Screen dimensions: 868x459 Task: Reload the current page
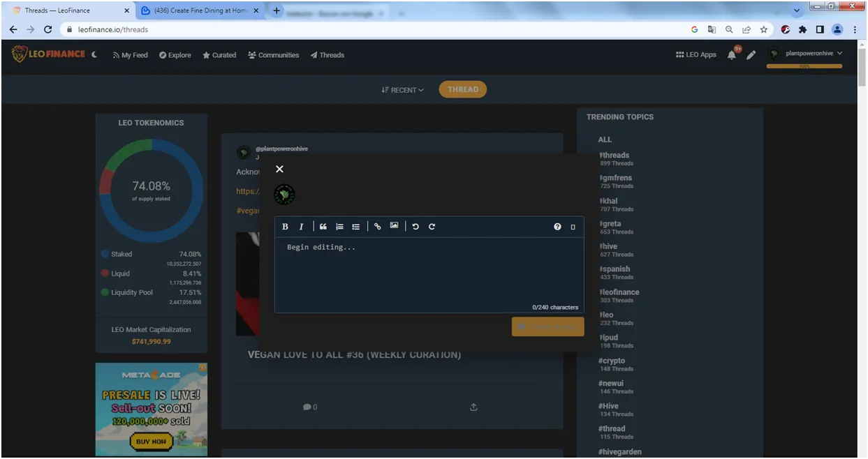[47, 29]
